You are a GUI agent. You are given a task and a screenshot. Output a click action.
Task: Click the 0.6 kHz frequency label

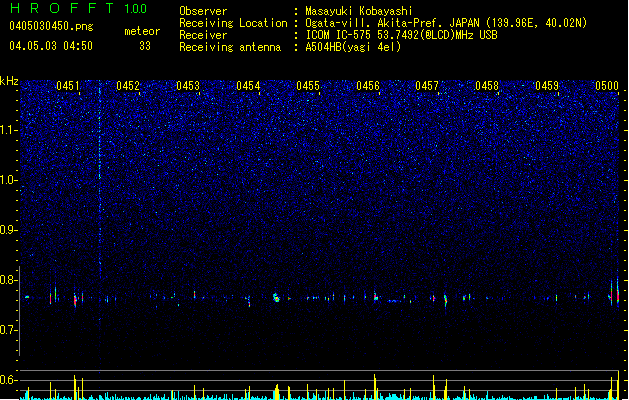pyautogui.click(x=9, y=380)
